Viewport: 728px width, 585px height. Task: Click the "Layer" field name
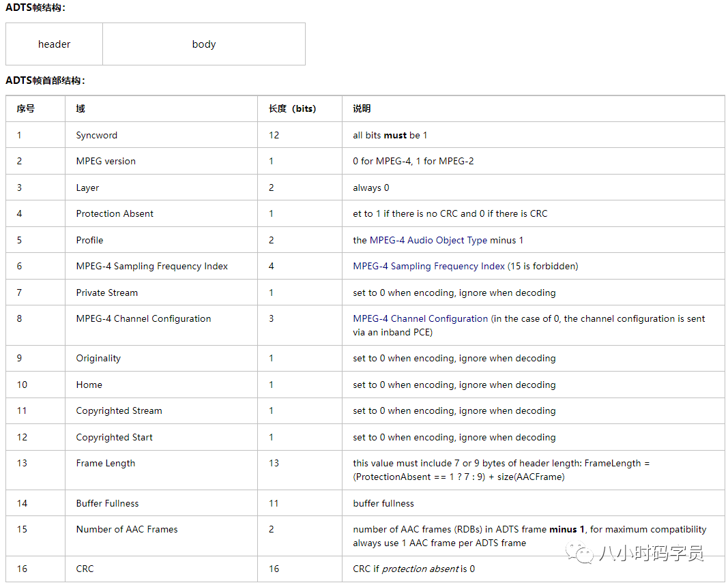click(x=87, y=187)
